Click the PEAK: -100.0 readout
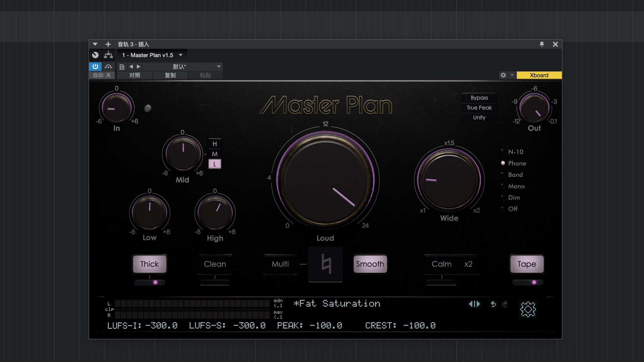 [309, 325]
